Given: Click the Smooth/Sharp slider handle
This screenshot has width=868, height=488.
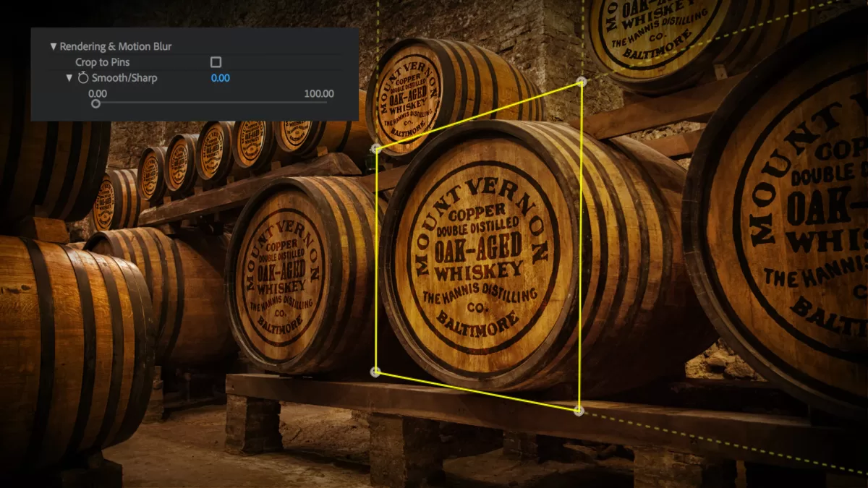Looking at the screenshot, I should pos(96,104).
